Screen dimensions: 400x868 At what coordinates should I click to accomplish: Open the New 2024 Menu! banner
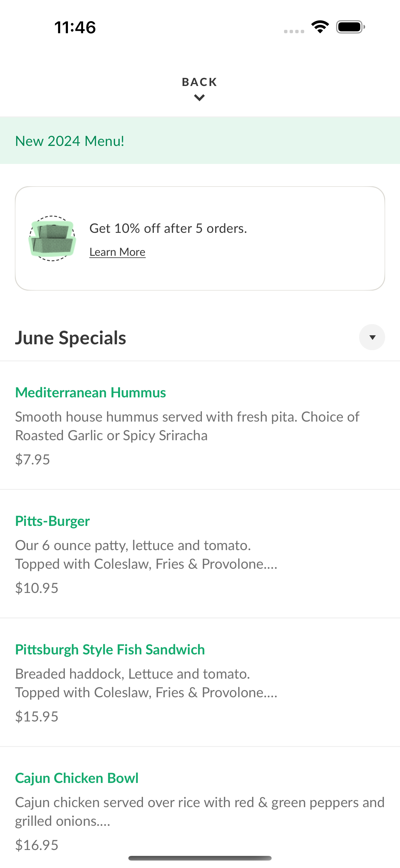(200, 141)
